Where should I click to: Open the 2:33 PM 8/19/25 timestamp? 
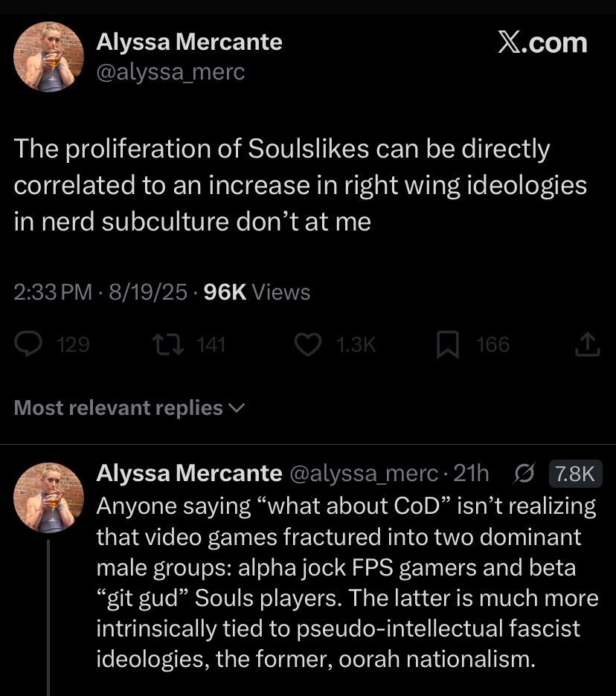tap(100, 292)
